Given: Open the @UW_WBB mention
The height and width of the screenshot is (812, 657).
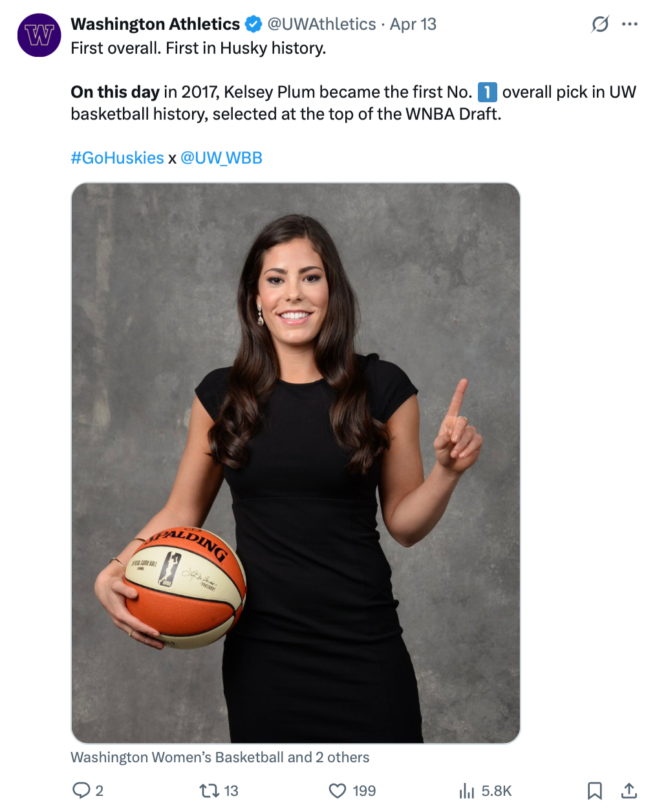Looking at the screenshot, I should (x=221, y=158).
